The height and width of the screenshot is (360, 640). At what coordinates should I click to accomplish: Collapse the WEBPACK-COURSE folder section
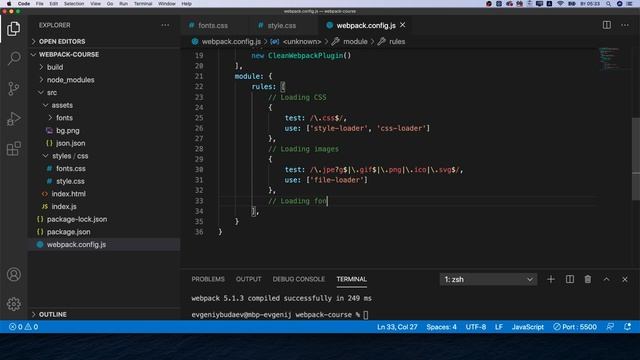[69, 54]
